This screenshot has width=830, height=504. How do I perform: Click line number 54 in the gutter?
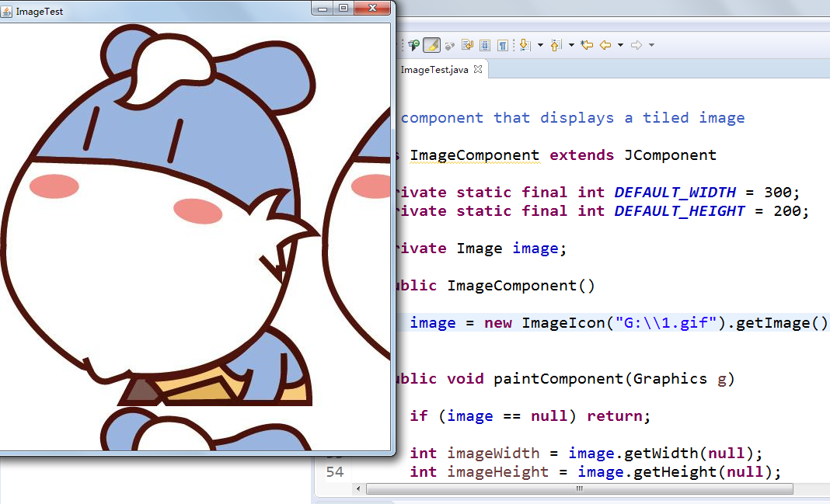(x=334, y=471)
